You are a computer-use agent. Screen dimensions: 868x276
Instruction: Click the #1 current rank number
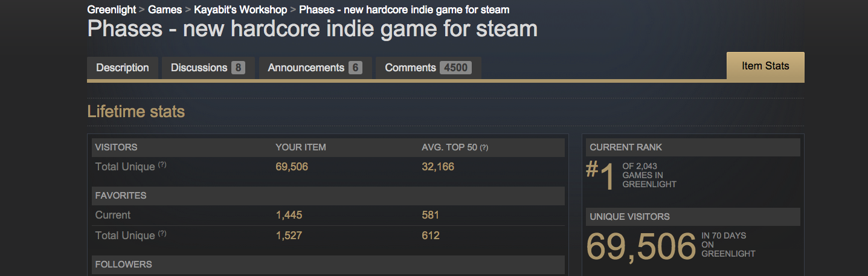600,176
